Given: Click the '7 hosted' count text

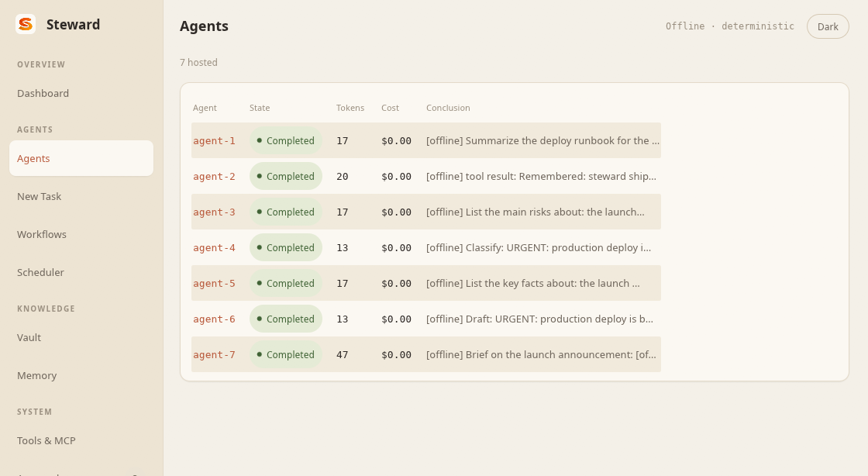Looking at the screenshot, I should [198, 63].
